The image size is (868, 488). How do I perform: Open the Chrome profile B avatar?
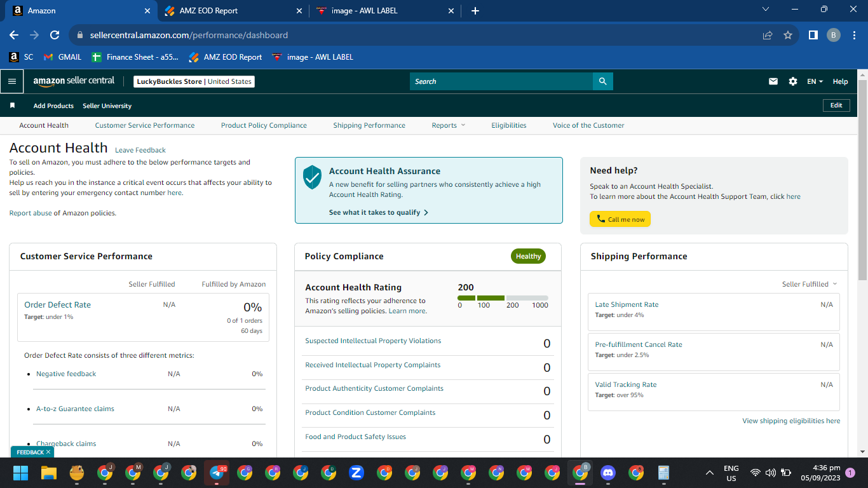click(x=834, y=35)
